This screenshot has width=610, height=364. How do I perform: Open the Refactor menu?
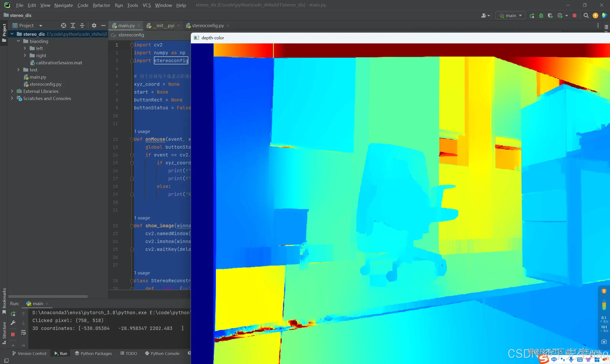pos(101,5)
